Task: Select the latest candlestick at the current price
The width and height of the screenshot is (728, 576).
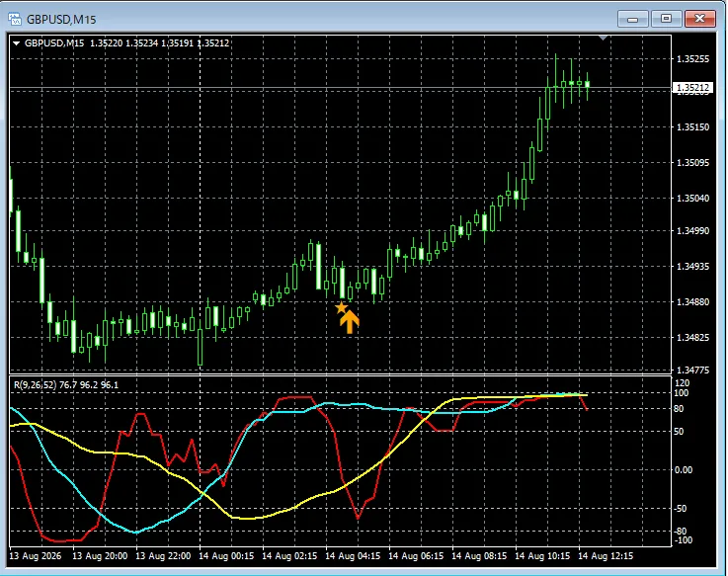Action: [x=588, y=84]
